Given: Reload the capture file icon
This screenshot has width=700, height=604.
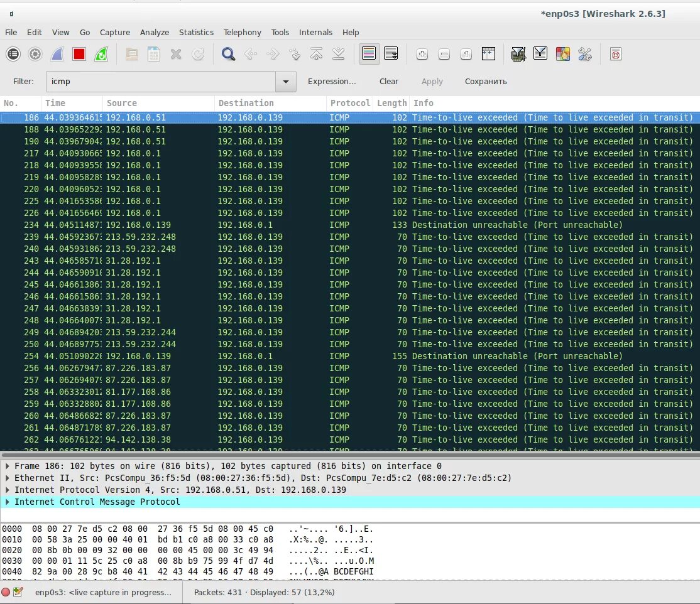Looking at the screenshot, I should tap(198, 55).
